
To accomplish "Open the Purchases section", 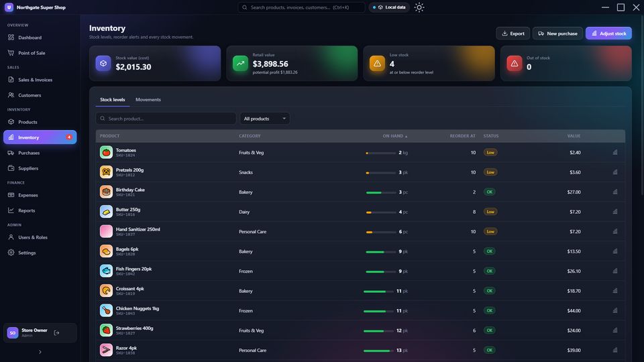I will pyautogui.click(x=40, y=153).
